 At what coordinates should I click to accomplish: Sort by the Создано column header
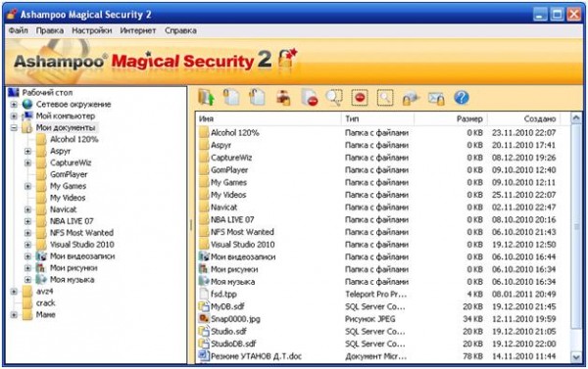(x=523, y=118)
